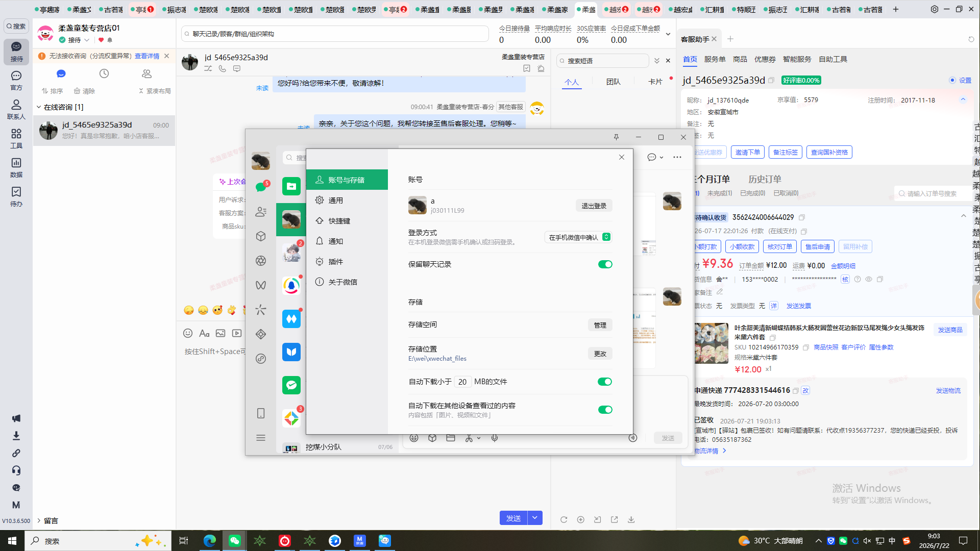Image resolution: width=980 pixels, height=551 pixels.
Task: Collapse the customer info panel chevron
Action: pos(963,99)
